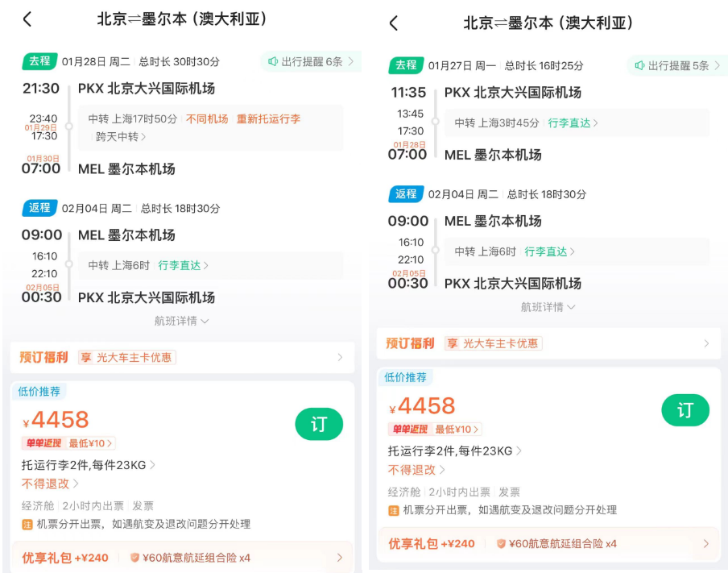Image resolution: width=728 pixels, height=573 pixels.
Task: Expand 航班详情 in the right screenshot
Action: 548,307
